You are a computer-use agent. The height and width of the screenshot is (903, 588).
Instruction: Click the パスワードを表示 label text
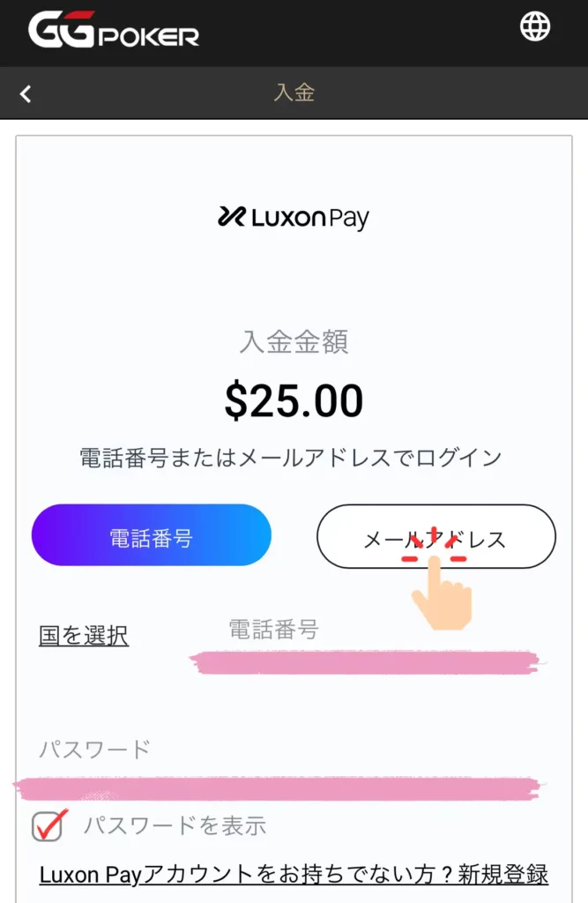175,825
